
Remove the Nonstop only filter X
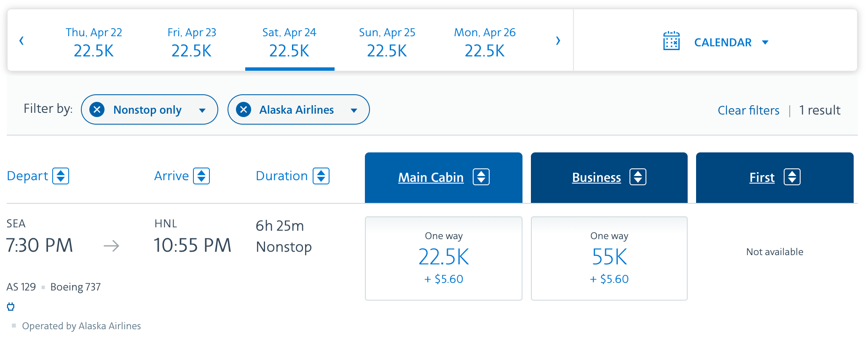(x=97, y=110)
